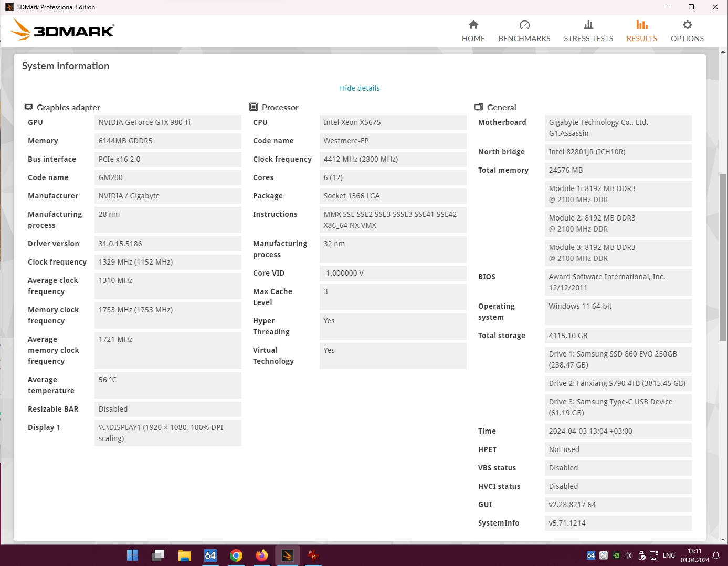
Task: Open the blue 64 app in the taskbar
Action: pos(210,555)
